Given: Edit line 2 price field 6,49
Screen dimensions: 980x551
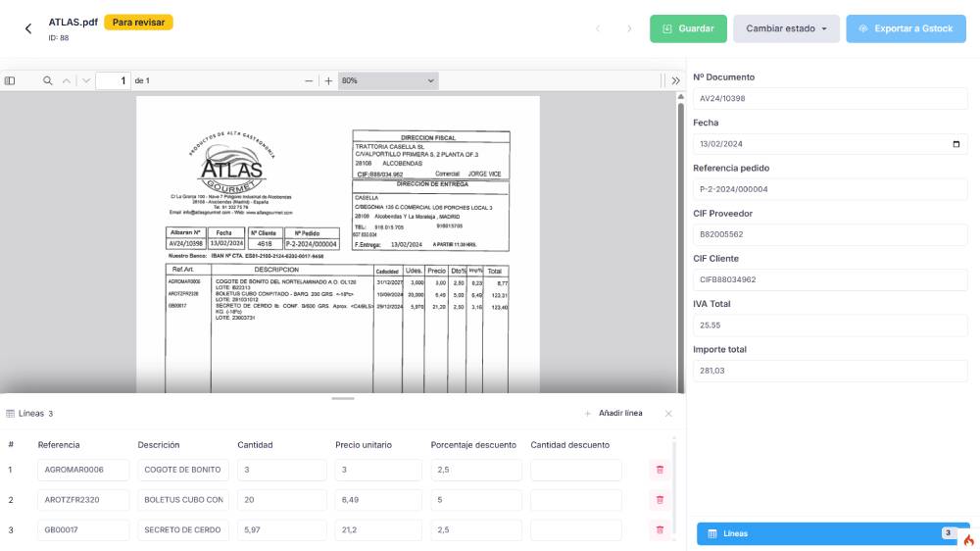Looking at the screenshot, I should pyautogui.click(x=378, y=500).
